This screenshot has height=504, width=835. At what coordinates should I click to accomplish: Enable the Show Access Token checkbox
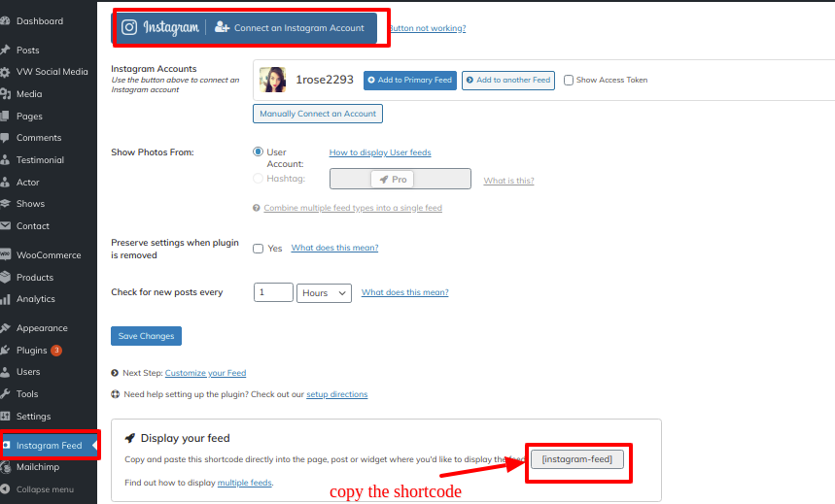coord(569,81)
